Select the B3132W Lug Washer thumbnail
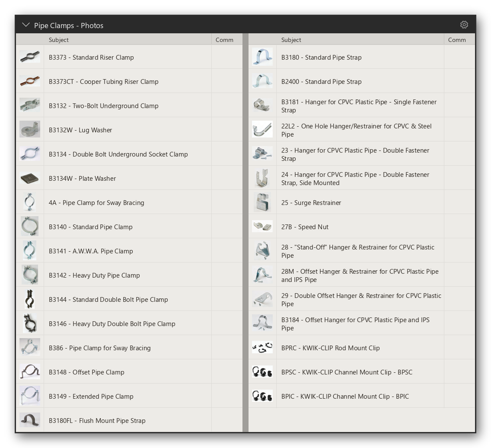The image size is (491, 448). [x=30, y=129]
